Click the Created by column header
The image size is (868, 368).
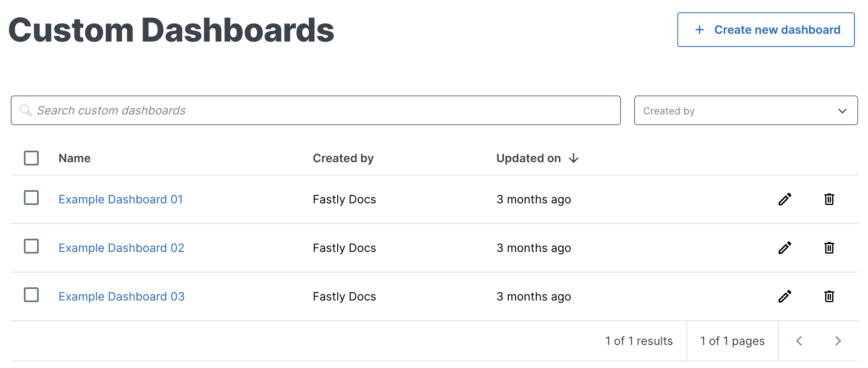[x=343, y=158]
